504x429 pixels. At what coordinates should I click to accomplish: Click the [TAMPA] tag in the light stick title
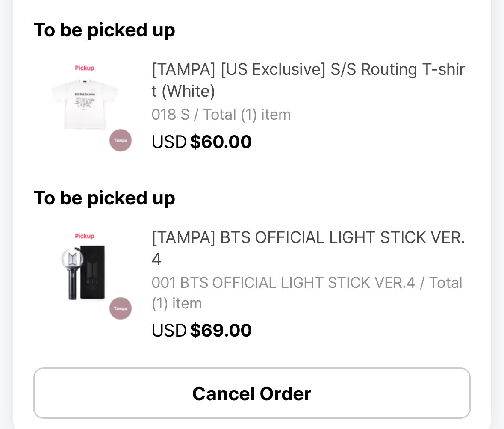(x=183, y=238)
